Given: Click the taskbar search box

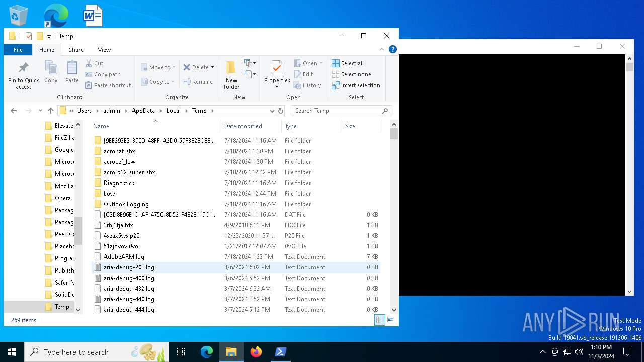Looking at the screenshot, I should (97, 352).
